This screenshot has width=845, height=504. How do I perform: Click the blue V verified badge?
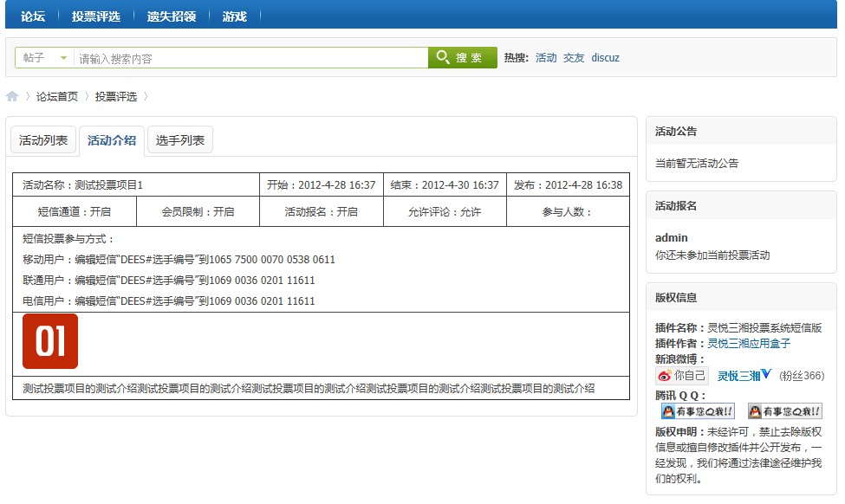767,373
